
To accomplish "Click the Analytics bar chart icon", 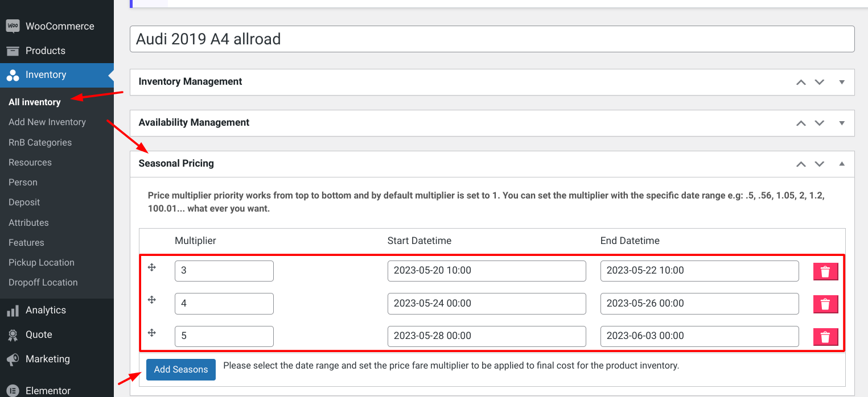I will (x=13, y=311).
